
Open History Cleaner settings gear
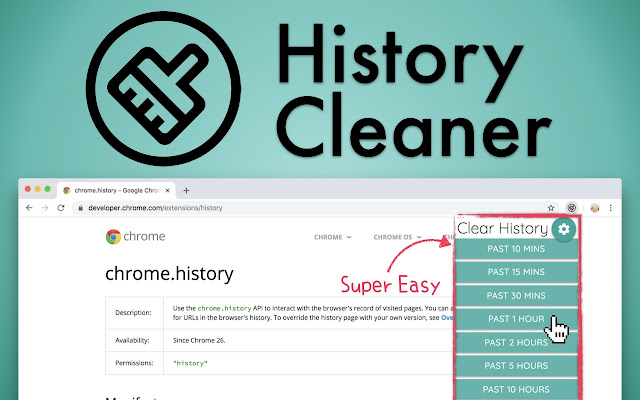click(564, 229)
